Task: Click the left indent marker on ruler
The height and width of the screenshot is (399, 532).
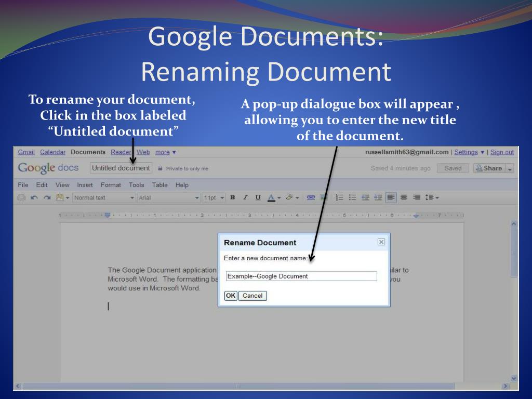Action: [x=108, y=215]
